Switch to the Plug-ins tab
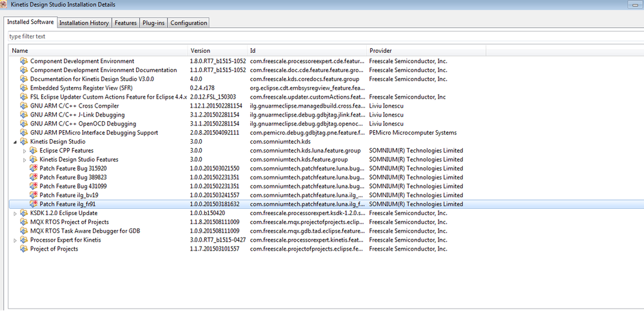The height and width of the screenshot is (313, 644). click(x=153, y=23)
